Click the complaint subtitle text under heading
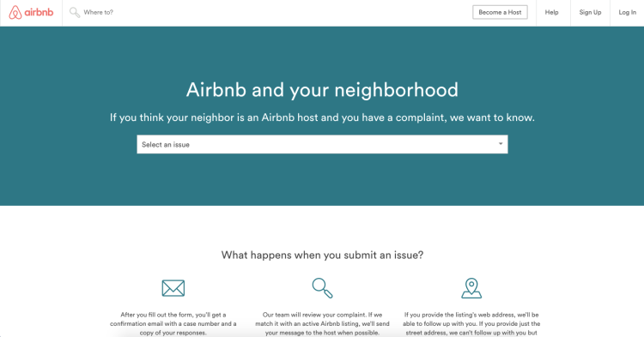644x337 pixels. coord(322,117)
